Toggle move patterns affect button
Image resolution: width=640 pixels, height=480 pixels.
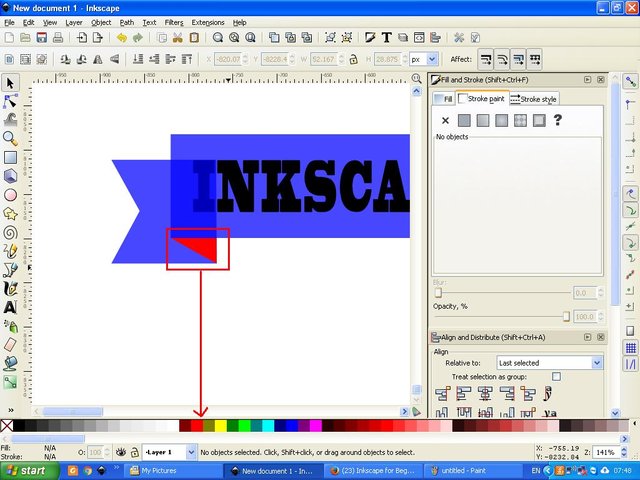pos(535,60)
